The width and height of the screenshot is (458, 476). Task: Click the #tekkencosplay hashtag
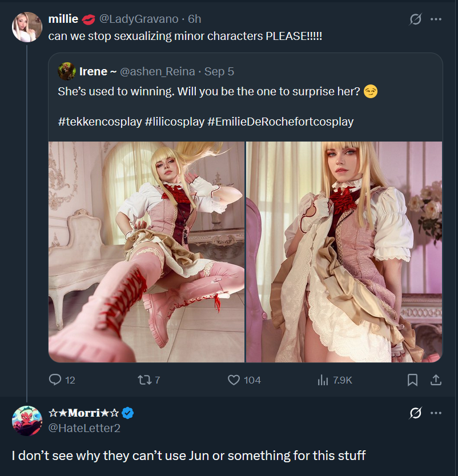pos(99,122)
